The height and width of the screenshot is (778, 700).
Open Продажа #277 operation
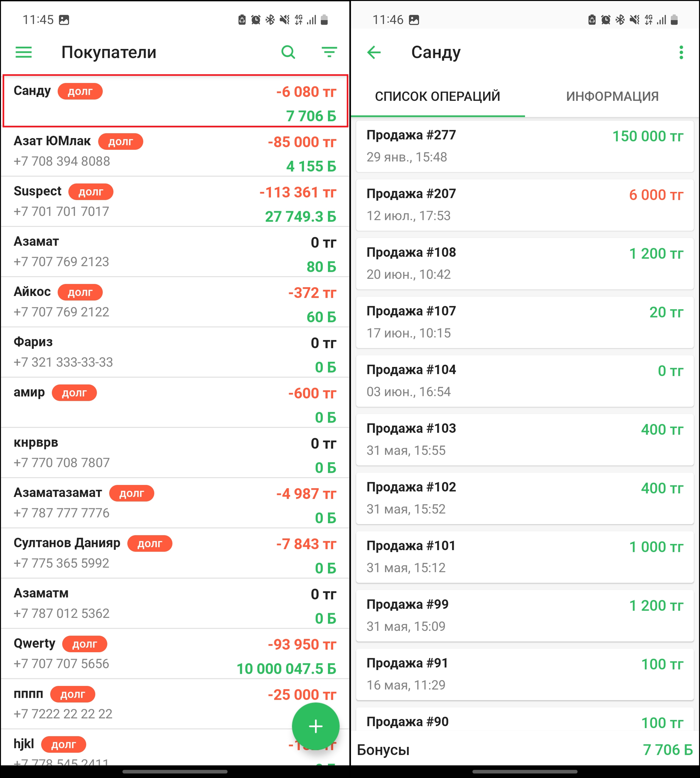tap(525, 146)
